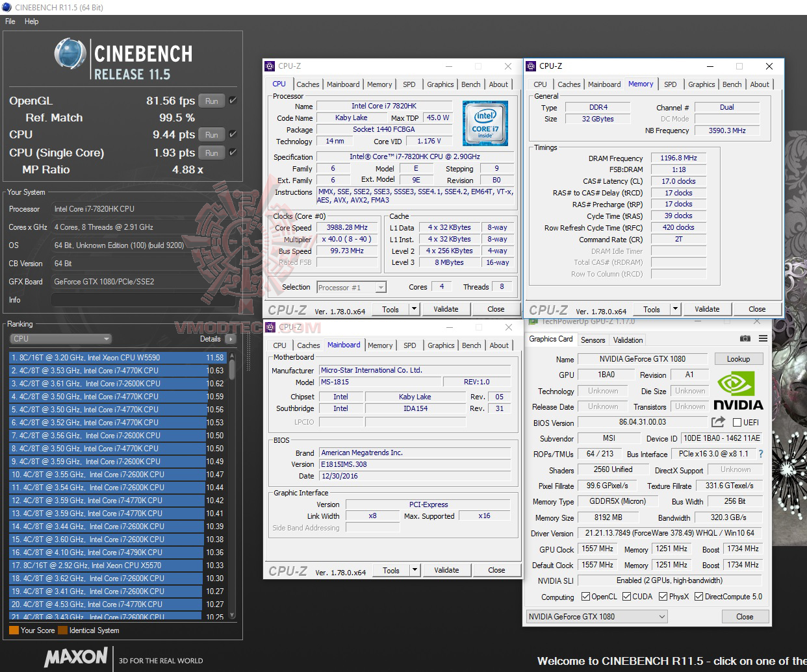Switch to About tab in CPU-Z Memory window
Image resolution: width=807 pixels, height=672 pixels.
(x=759, y=84)
